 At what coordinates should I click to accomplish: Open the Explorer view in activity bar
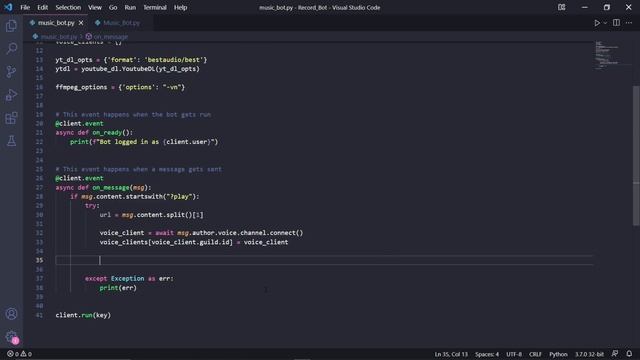coord(11,26)
